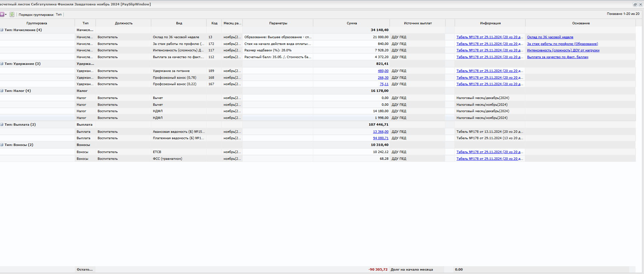The height and width of the screenshot is (274, 644).
Task: Open 'За стаж работы по профилю (Образование)' basis link
Action: [x=563, y=44]
